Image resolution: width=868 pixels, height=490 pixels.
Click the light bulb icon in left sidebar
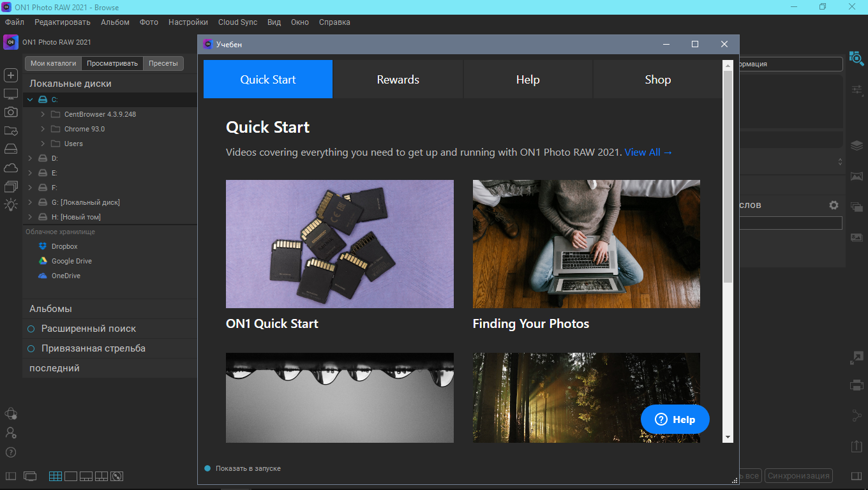pos(11,205)
